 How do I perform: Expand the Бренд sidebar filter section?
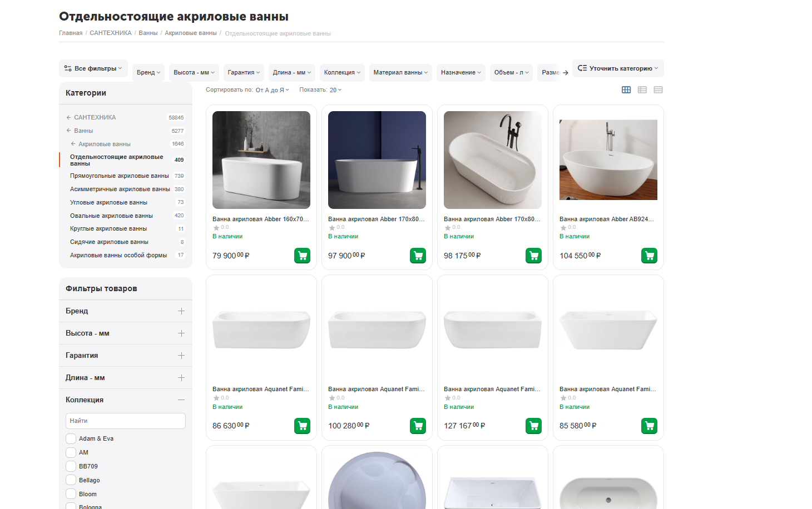tap(126, 311)
